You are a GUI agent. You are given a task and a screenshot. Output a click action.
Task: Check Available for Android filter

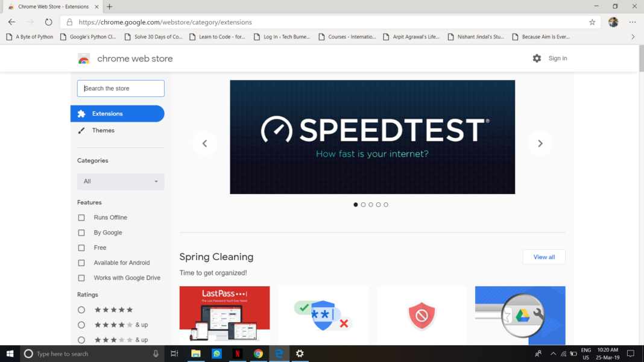click(81, 263)
